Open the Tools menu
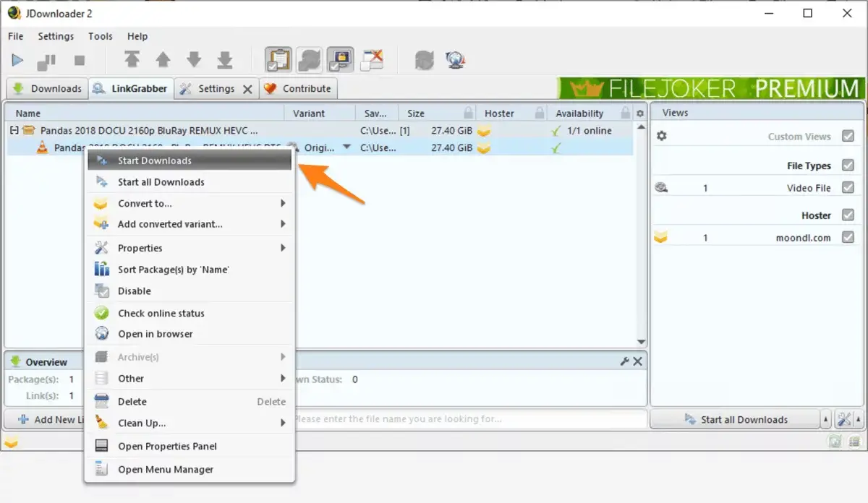This screenshot has height=503, width=868. pyautogui.click(x=101, y=36)
